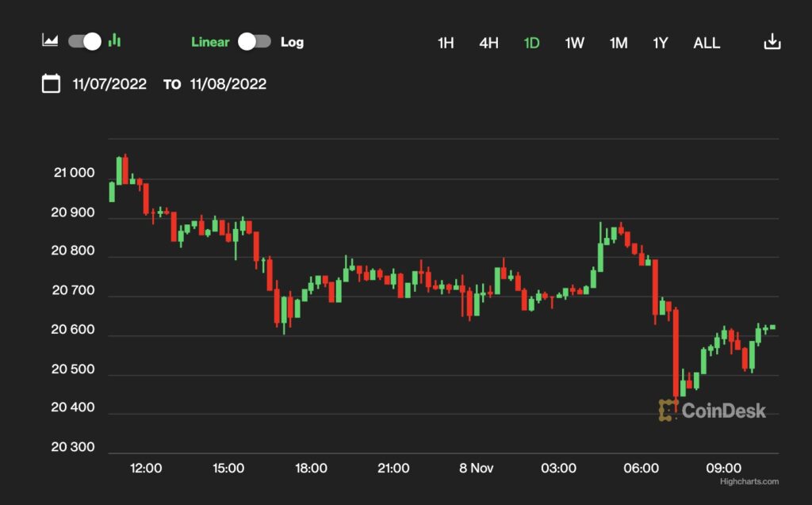Click the last green candle on the chart

[x=772, y=327]
